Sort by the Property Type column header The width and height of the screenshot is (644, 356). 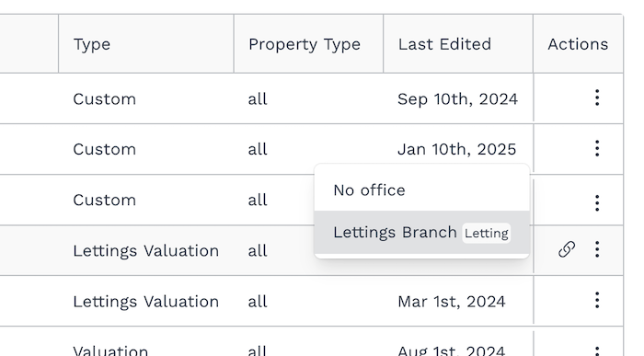pyautogui.click(x=305, y=44)
